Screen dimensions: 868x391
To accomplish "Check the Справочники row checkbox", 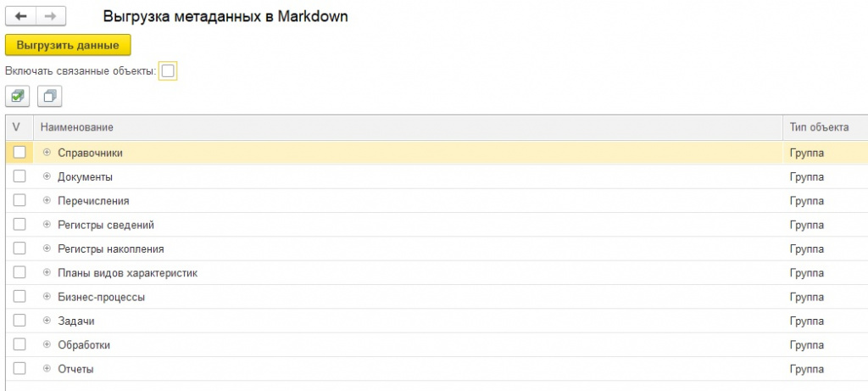I will point(19,153).
